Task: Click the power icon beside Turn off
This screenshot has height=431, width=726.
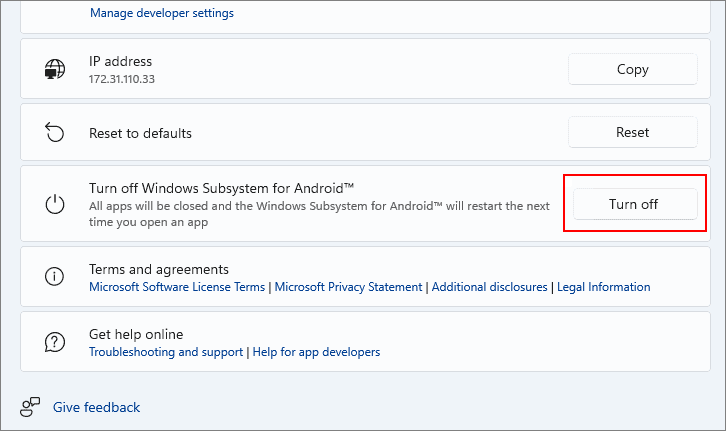Action: [x=55, y=204]
